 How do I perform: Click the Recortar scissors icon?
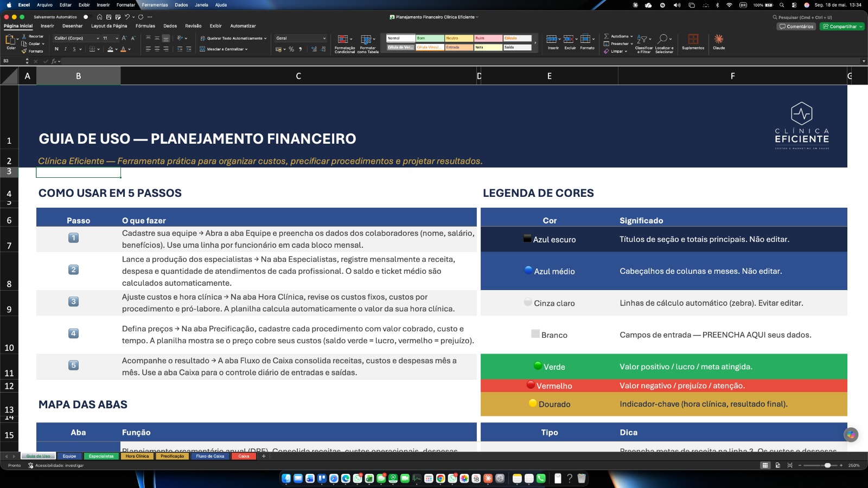pyautogui.click(x=24, y=36)
